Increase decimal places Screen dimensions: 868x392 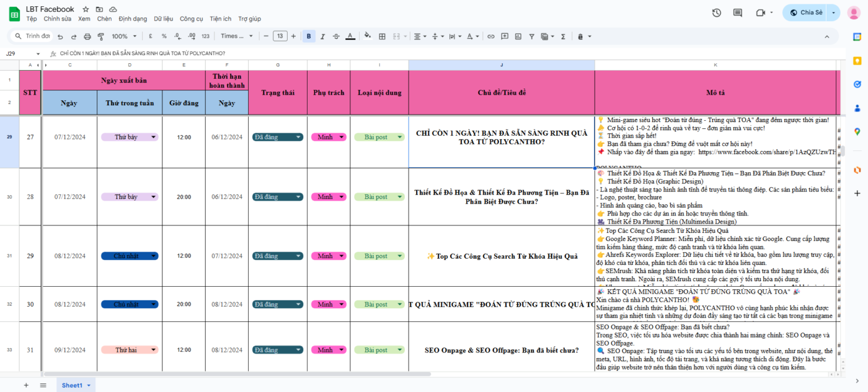click(x=192, y=37)
